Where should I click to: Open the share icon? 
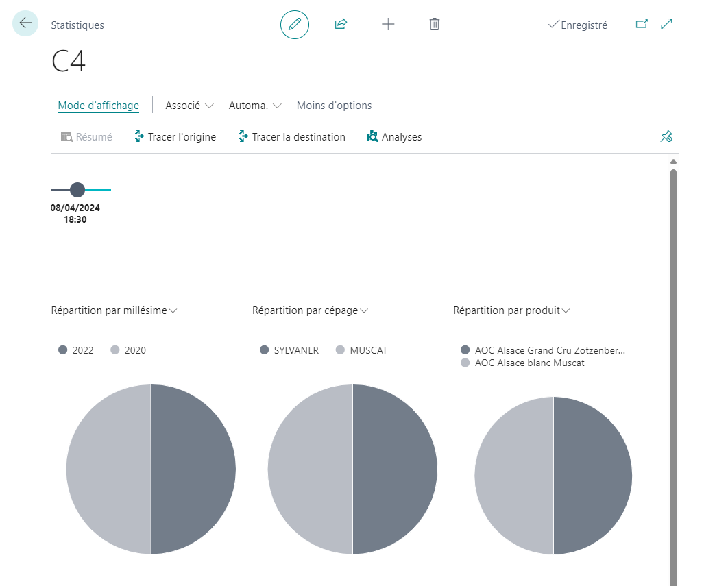click(341, 24)
